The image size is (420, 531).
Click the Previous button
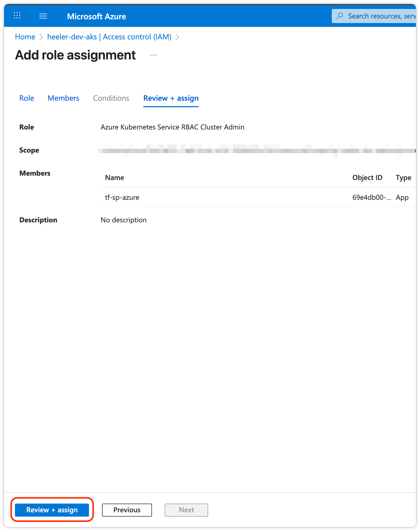click(x=127, y=510)
